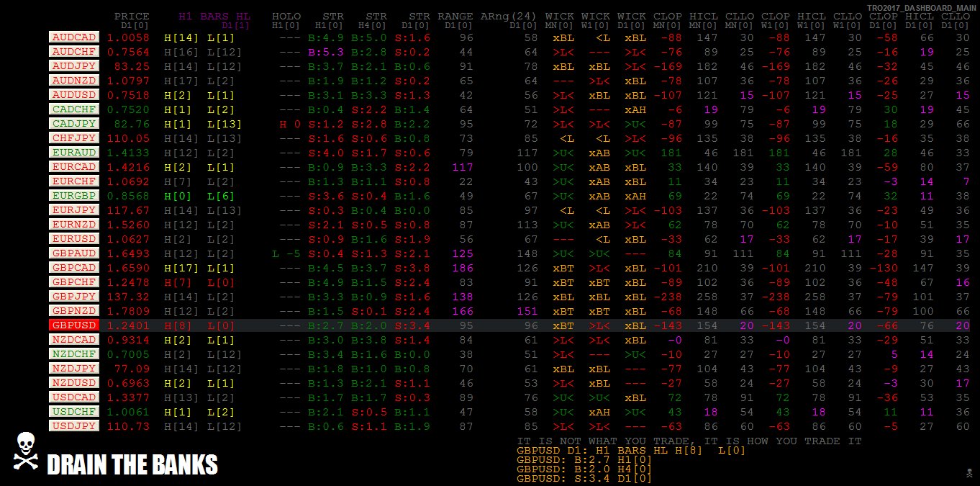Open the AUDCHF pair button
Screen dimensions: 980x486
(x=74, y=51)
